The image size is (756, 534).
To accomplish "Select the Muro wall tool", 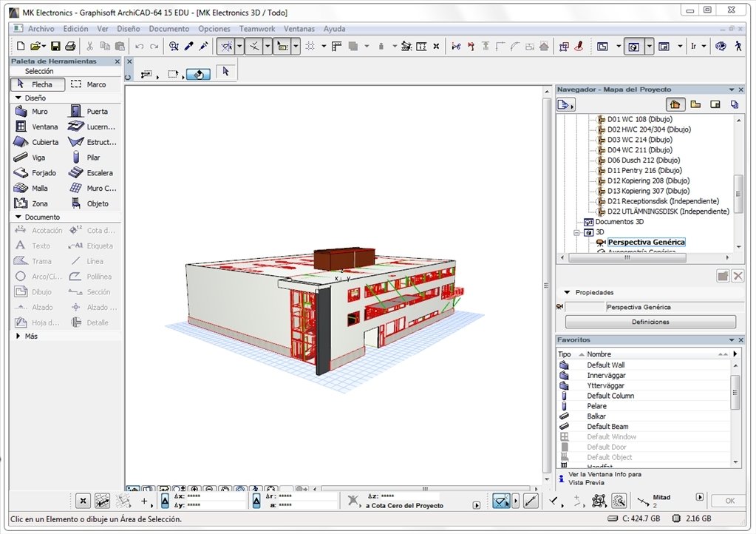I will [x=38, y=112].
